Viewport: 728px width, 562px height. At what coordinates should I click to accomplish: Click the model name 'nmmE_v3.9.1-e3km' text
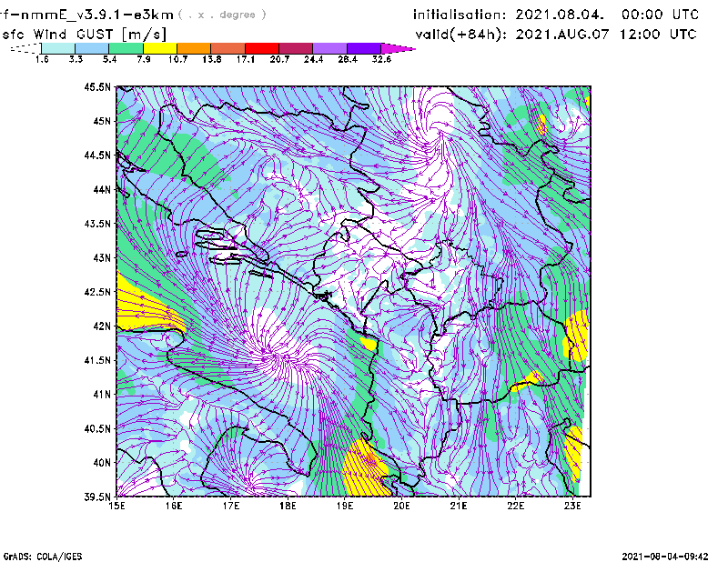click(x=96, y=15)
